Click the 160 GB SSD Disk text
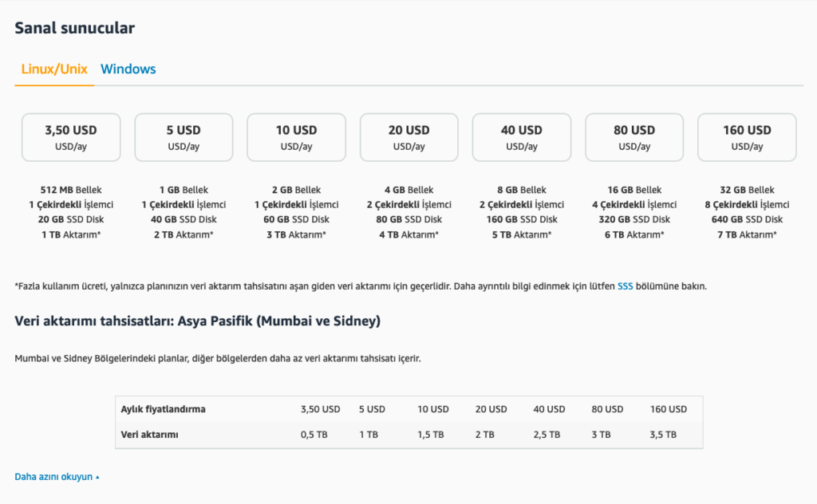 click(x=522, y=220)
